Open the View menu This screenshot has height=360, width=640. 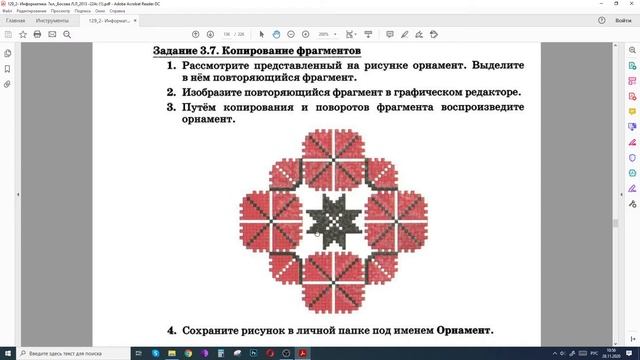60,11
